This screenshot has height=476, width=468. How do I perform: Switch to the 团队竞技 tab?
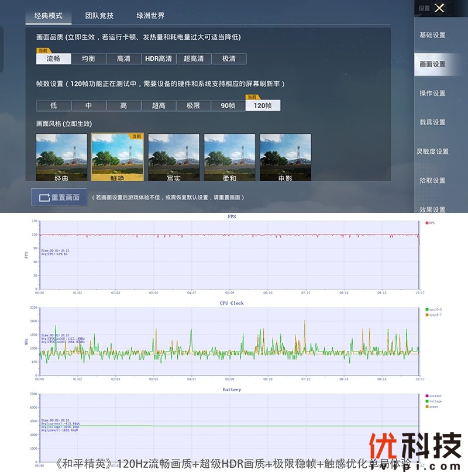(x=99, y=16)
